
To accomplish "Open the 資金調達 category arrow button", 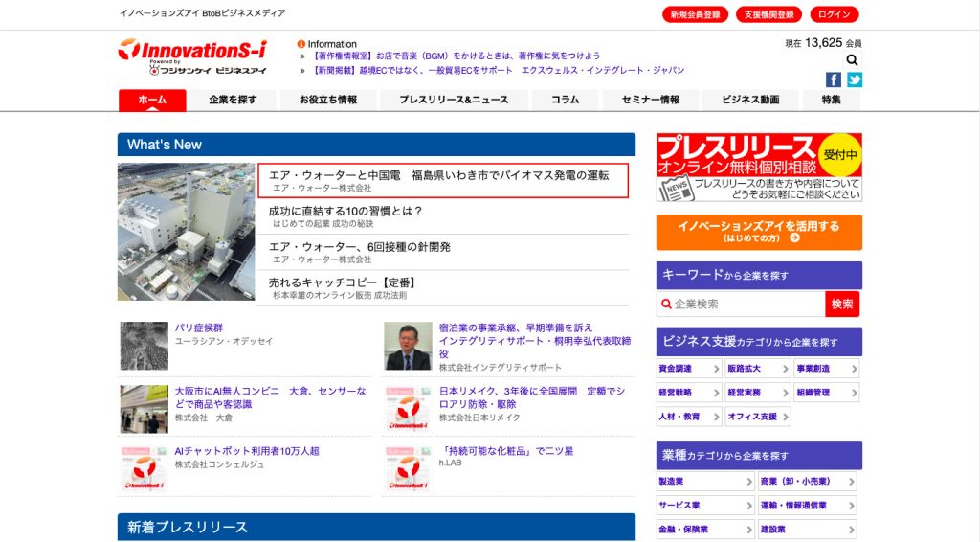I will point(689,369).
